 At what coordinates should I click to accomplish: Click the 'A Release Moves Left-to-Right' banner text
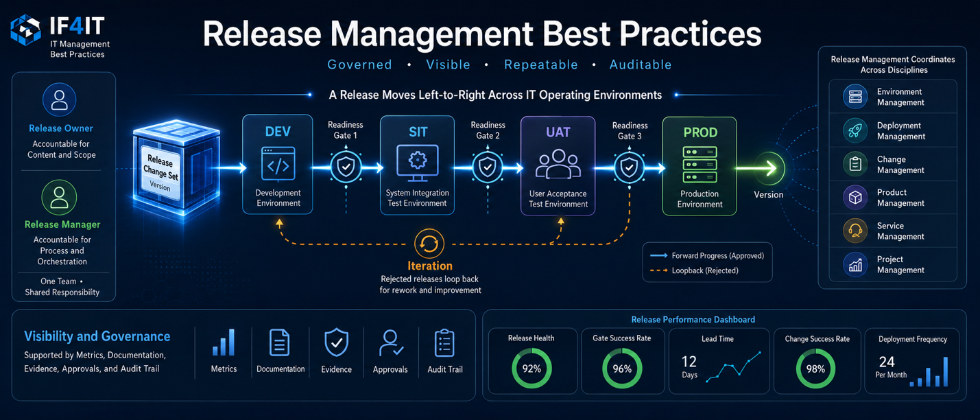495,95
